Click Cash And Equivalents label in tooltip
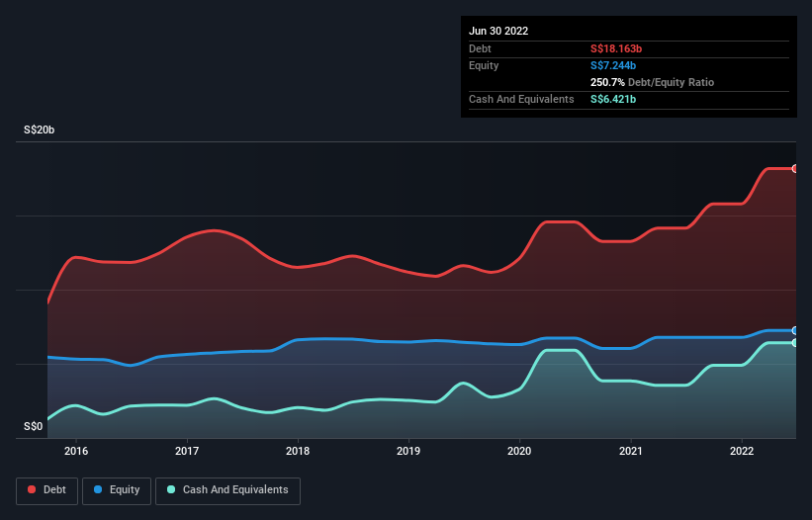The image size is (812, 520). pos(521,99)
